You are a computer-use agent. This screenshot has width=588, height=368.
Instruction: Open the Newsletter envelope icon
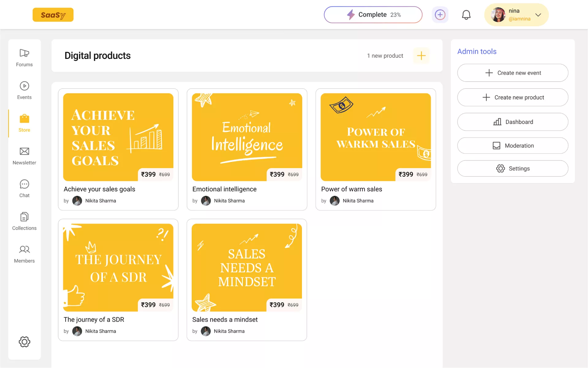point(24,151)
